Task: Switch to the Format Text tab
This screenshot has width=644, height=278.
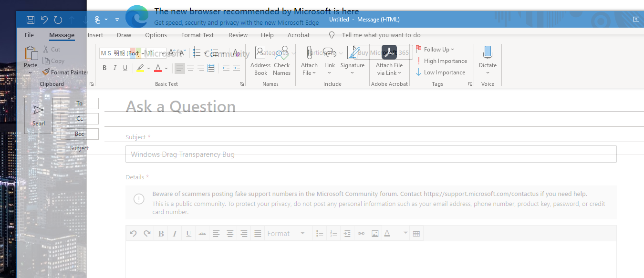Action: 197,35
